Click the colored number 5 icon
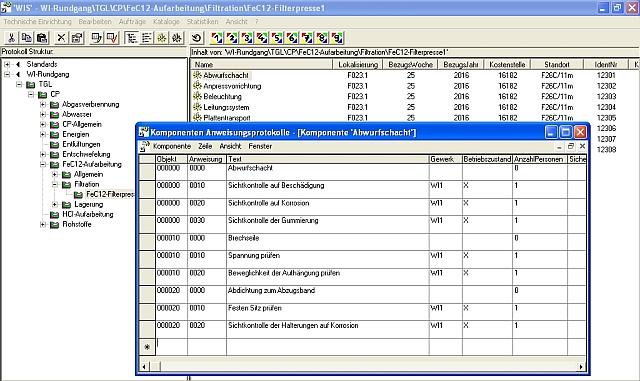 click(x=277, y=38)
